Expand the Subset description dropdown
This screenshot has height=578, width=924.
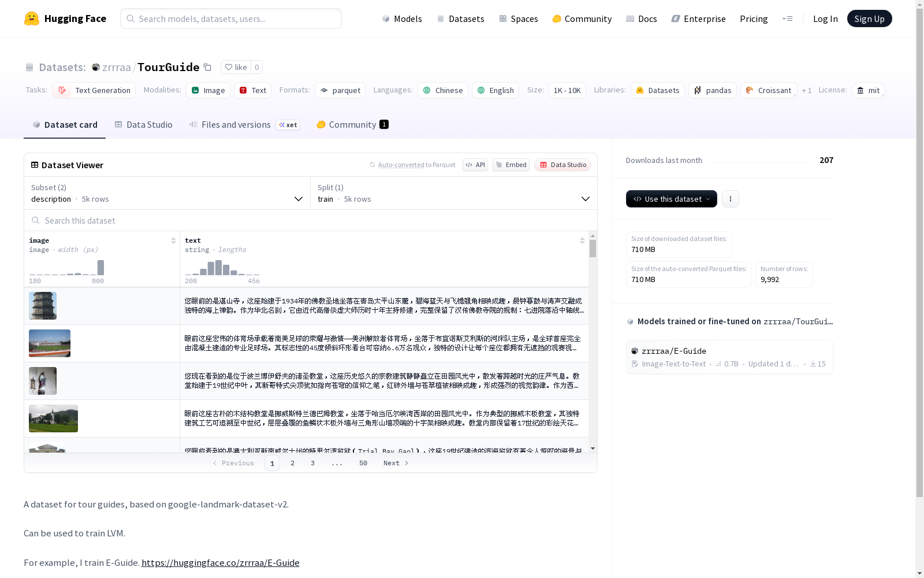coord(167,193)
